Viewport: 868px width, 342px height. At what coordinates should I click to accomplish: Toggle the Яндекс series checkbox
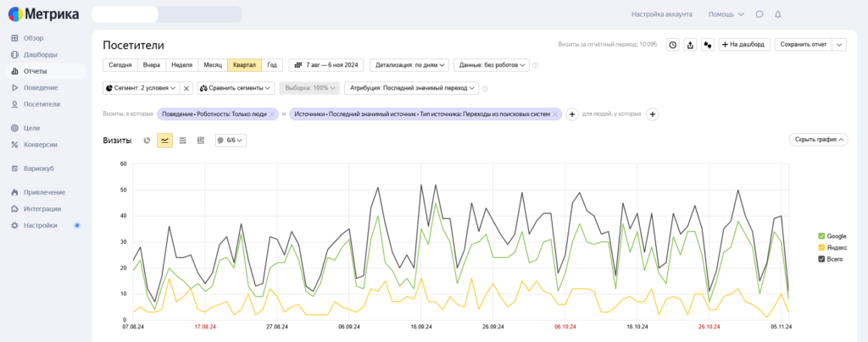[821, 247]
